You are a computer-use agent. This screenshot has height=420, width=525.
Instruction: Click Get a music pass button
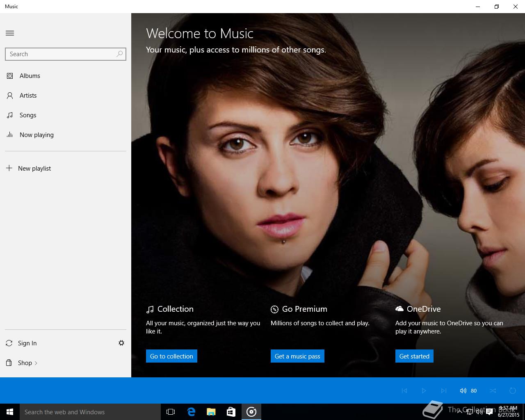point(297,356)
